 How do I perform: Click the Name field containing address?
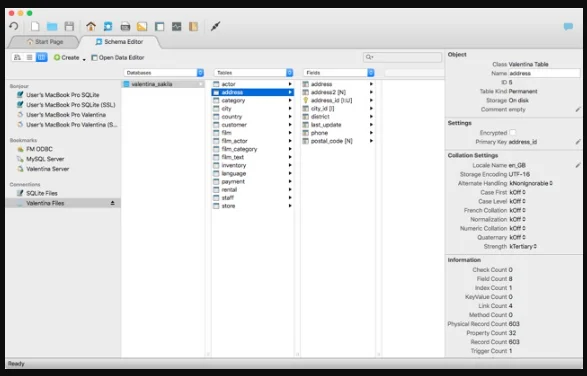coord(544,73)
